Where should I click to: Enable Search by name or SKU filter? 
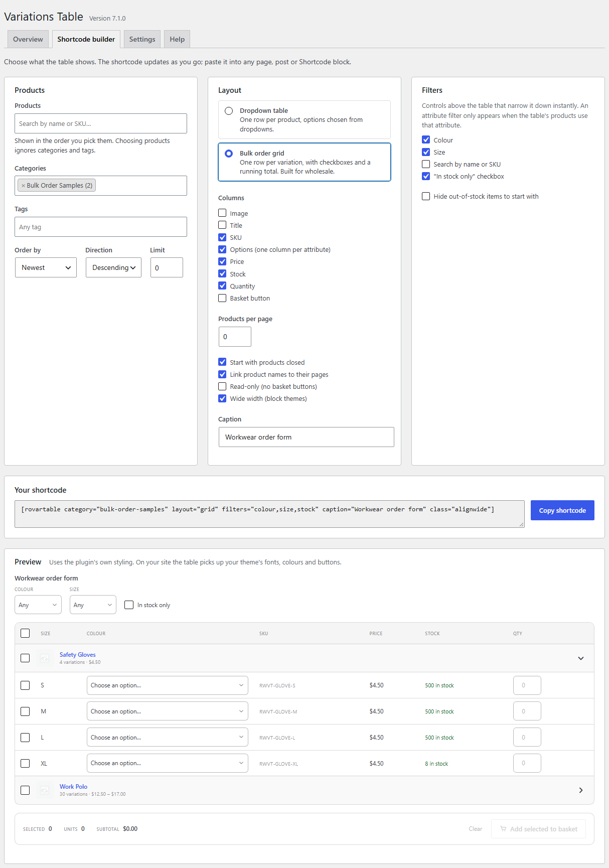pos(426,164)
